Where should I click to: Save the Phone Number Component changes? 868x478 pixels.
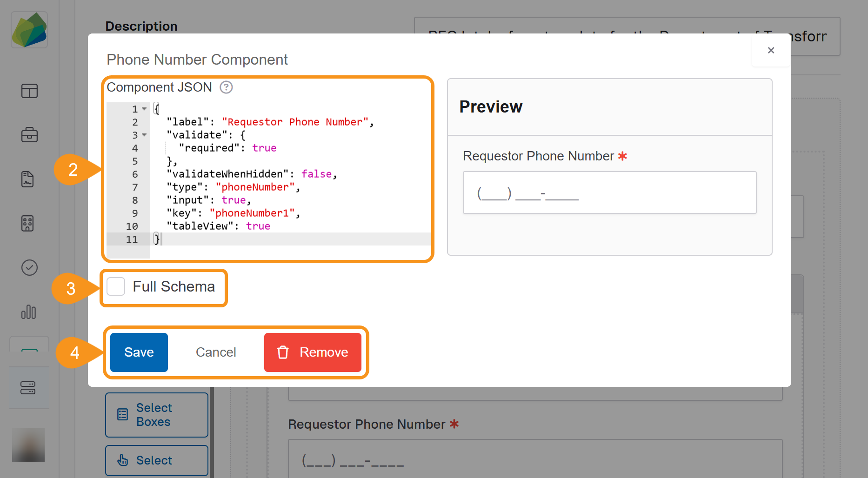pyautogui.click(x=138, y=352)
